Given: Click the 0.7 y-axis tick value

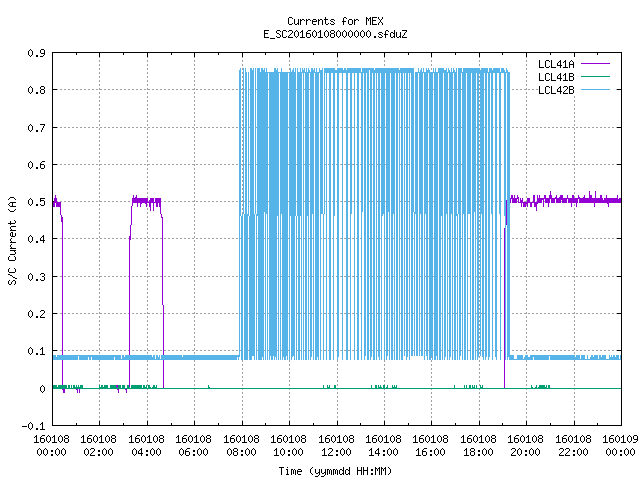Looking at the screenshot, I should tap(36, 128).
